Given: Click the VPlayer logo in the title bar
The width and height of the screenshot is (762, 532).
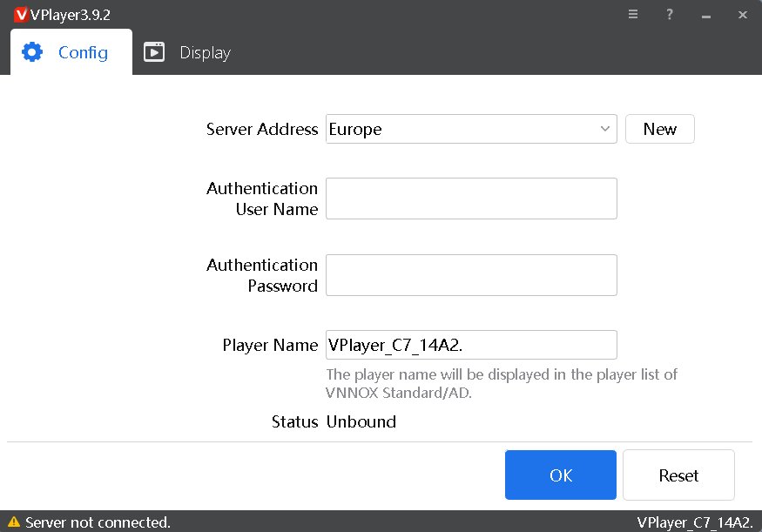Looking at the screenshot, I should tap(21, 15).
